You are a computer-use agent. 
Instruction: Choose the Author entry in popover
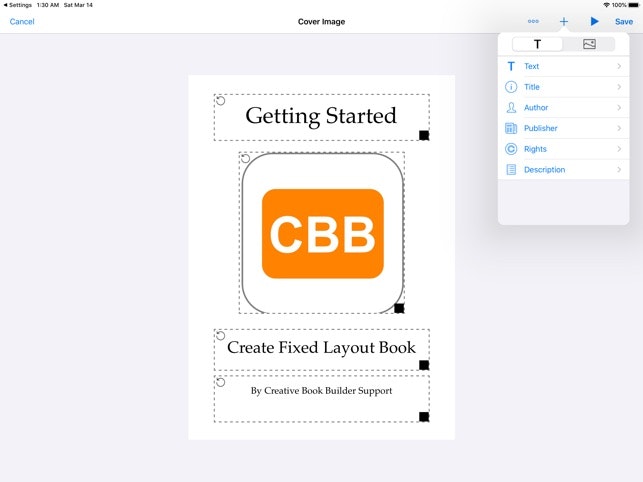pyautogui.click(x=563, y=107)
